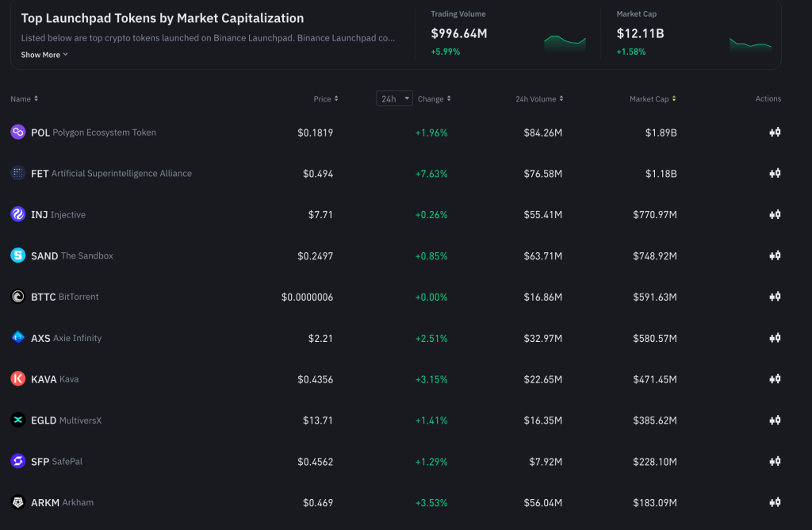Click the Injective INJ coin icon
The image size is (812, 530).
click(17, 214)
